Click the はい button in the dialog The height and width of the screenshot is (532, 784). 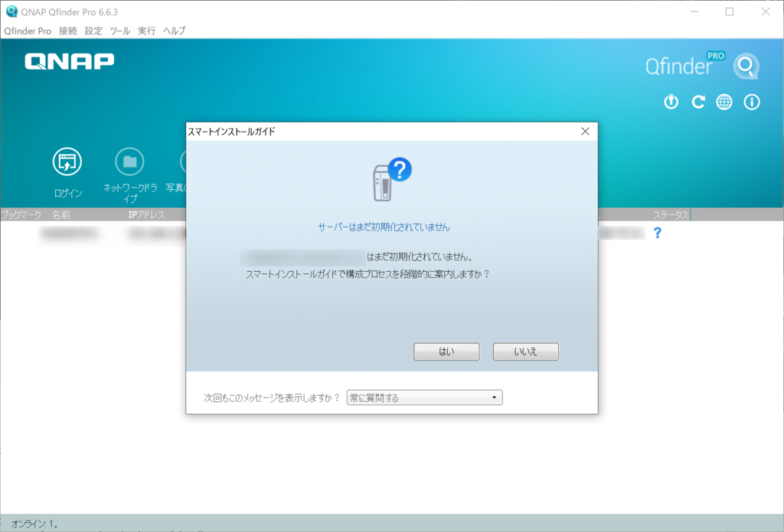pos(446,351)
